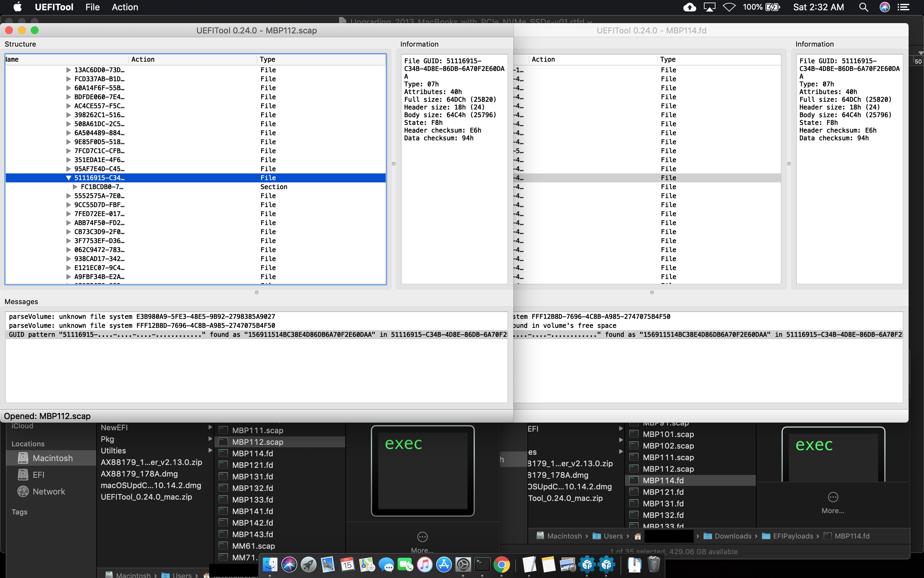
Task: Select MBP102.scap in the Finder list
Action: (x=691, y=446)
